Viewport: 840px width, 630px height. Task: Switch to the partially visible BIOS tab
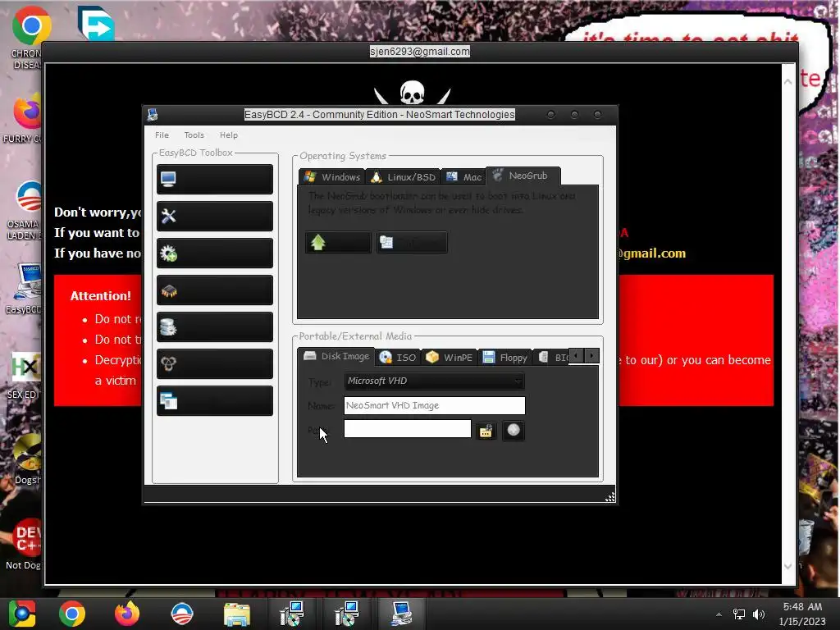pos(552,358)
